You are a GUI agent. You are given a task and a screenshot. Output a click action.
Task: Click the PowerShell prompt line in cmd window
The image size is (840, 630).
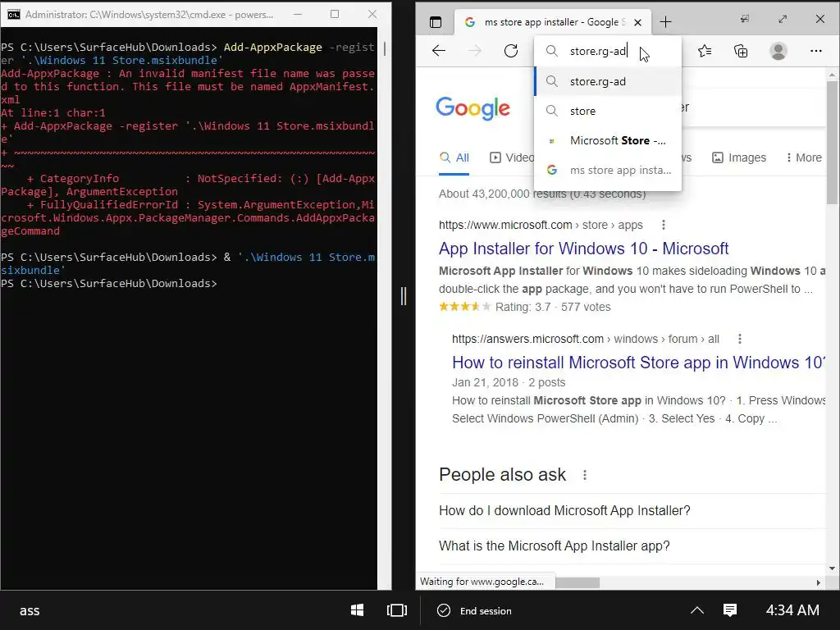click(109, 283)
